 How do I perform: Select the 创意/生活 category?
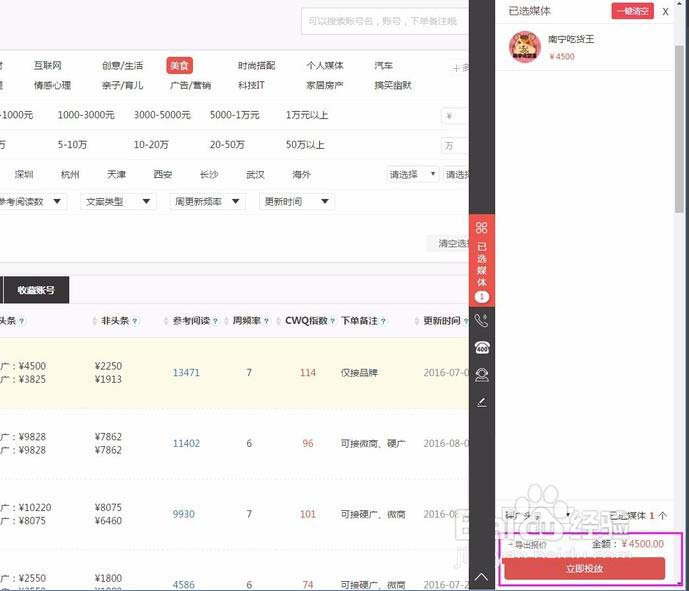(123, 65)
